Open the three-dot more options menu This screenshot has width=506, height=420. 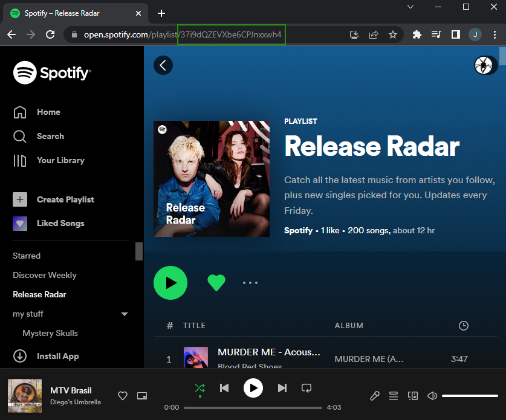point(250,283)
